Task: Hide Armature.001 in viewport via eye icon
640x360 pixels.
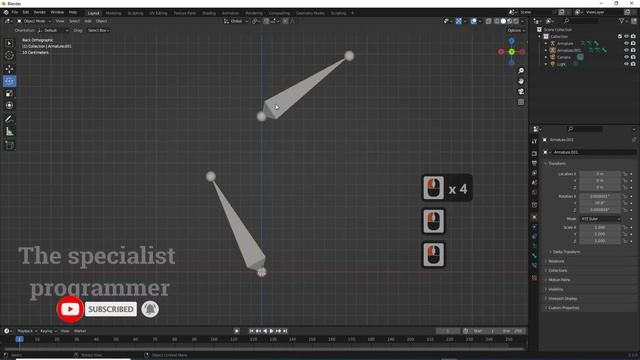Action: click(626, 50)
